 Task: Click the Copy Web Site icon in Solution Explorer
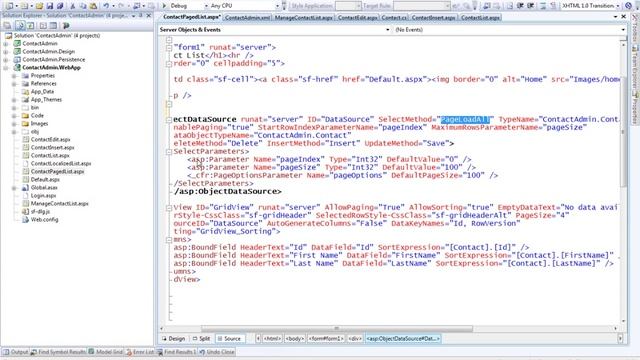click(66, 25)
